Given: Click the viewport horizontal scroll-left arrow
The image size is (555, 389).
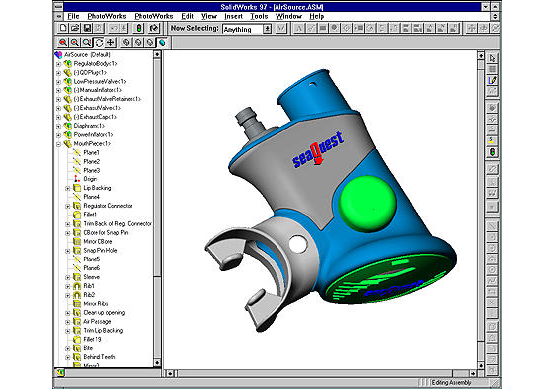Looking at the screenshot, I should coord(171,373).
